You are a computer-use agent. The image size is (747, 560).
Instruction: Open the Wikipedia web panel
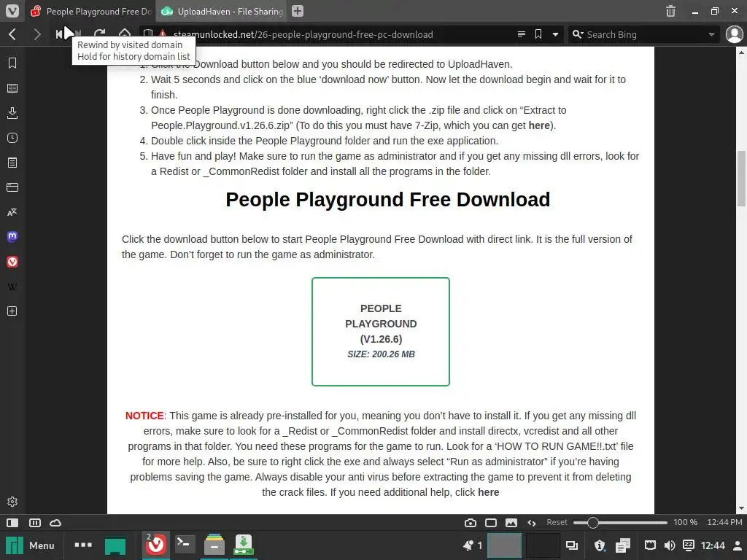pos(12,287)
